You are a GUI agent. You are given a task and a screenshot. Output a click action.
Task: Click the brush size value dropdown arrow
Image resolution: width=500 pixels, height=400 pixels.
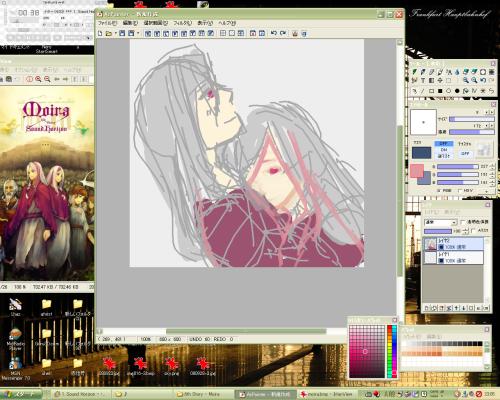click(x=486, y=112)
